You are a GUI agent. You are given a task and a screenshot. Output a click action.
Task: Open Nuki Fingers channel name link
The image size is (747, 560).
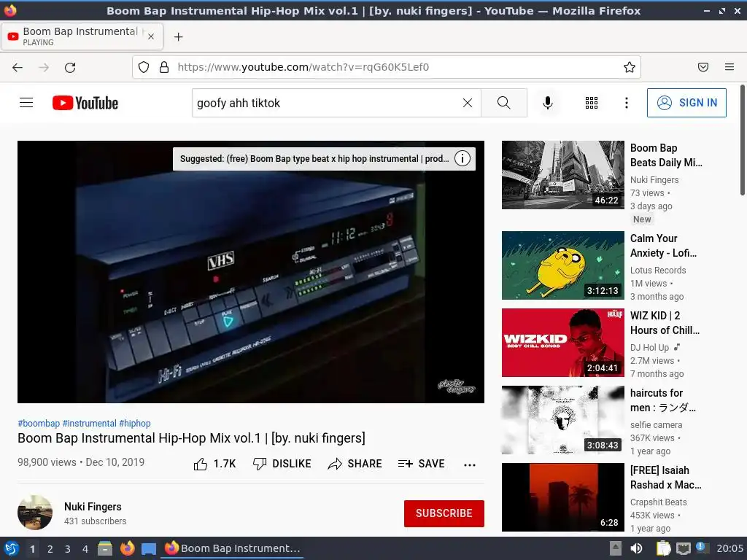tap(93, 507)
